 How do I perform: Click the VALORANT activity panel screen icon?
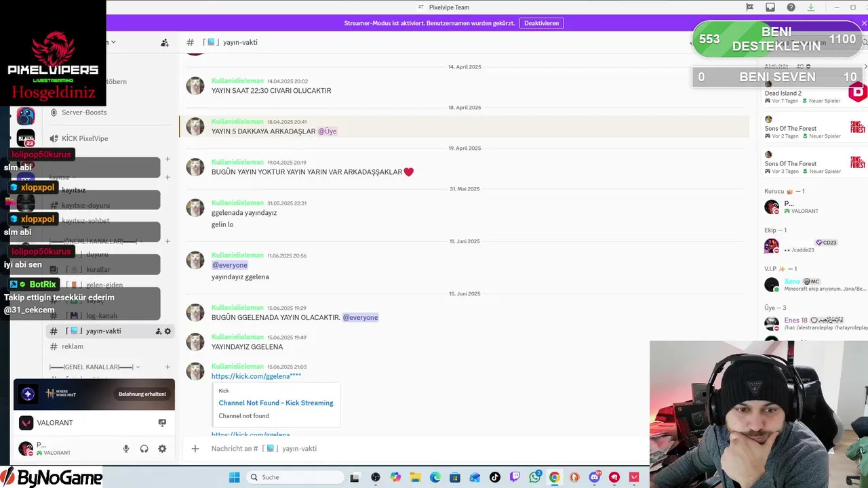coord(162,423)
